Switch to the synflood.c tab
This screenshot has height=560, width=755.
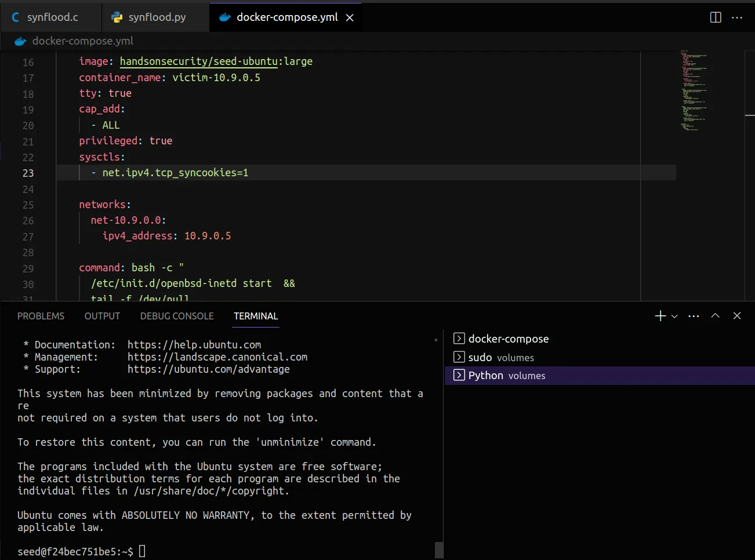pos(52,17)
